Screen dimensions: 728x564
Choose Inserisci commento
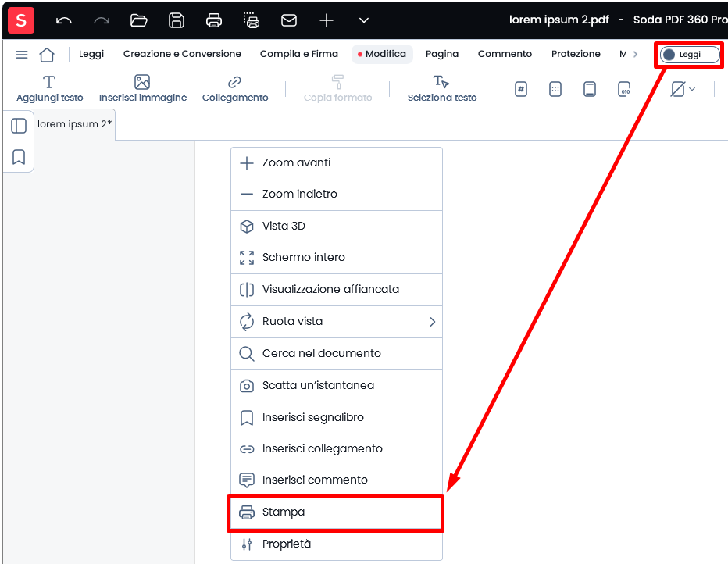tap(337, 480)
